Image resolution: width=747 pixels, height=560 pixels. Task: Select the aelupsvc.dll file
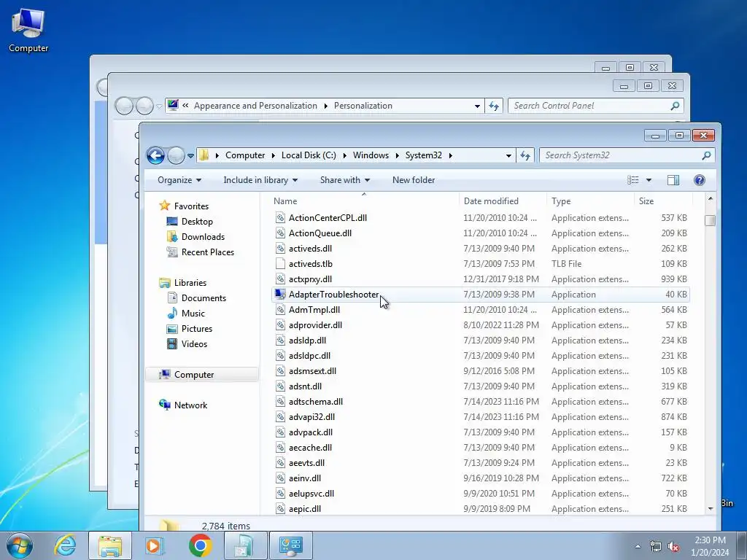[x=311, y=494]
